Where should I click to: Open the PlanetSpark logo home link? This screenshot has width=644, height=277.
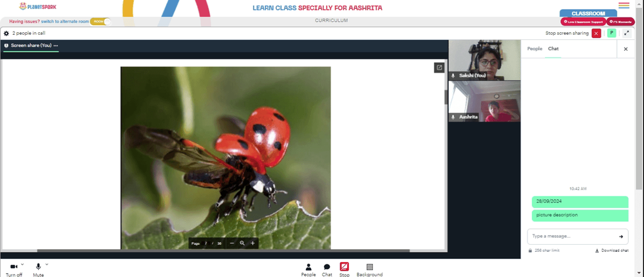click(x=38, y=6)
